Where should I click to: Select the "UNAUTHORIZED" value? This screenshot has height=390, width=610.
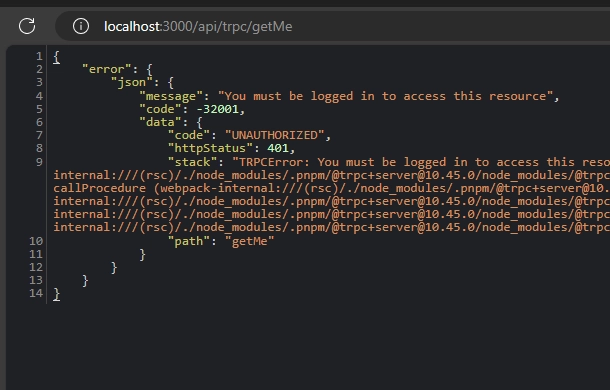tap(274, 135)
